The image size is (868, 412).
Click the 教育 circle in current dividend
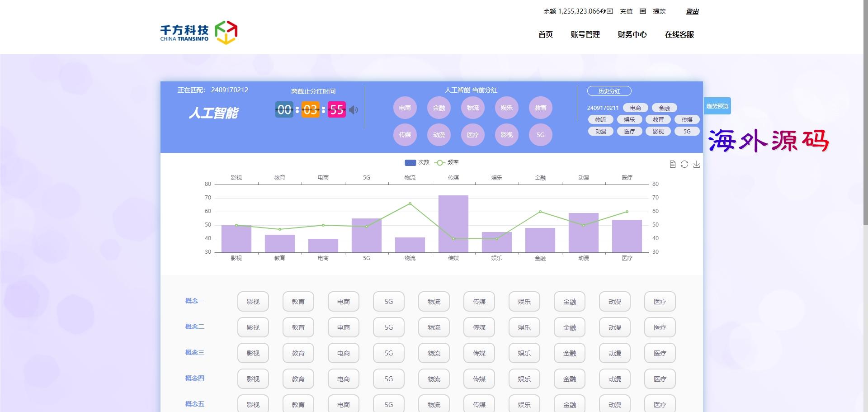pos(541,108)
